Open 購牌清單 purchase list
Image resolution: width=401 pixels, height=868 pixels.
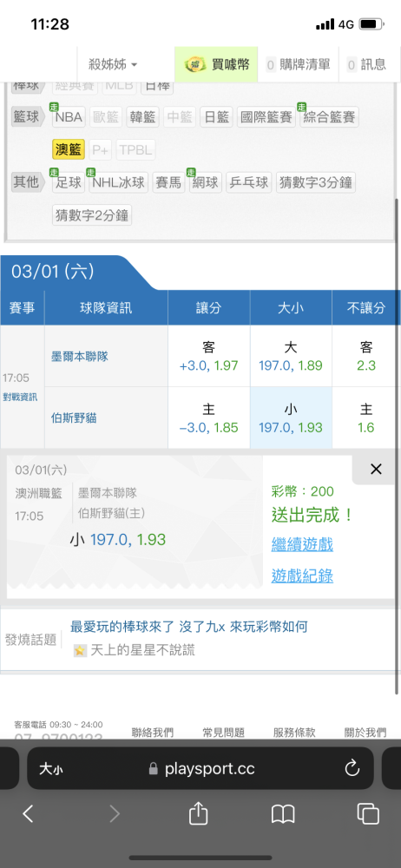coord(298,65)
